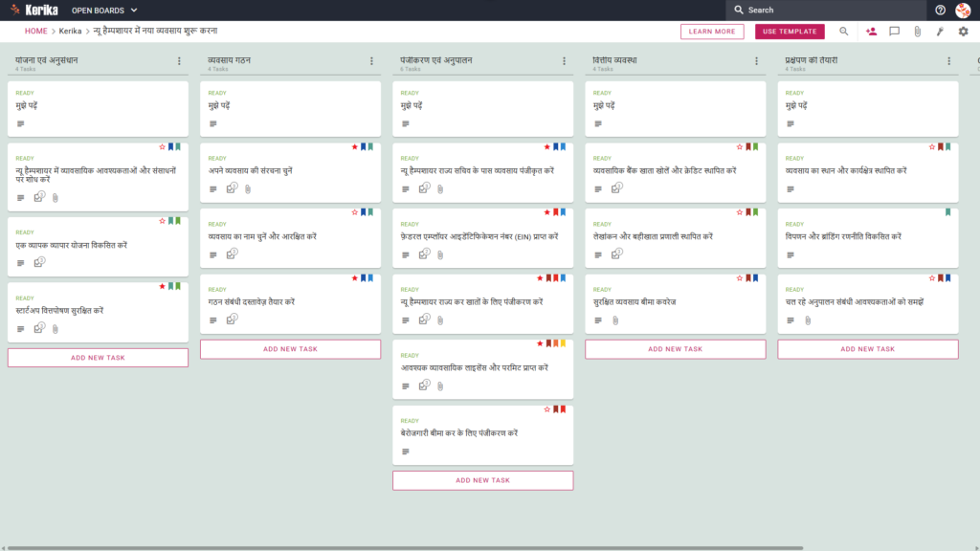This screenshot has height=551, width=980.
Task: Toggle star on स्टार्टअप वित्तपोषण सुरक्षित करें card
Action: [x=162, y=286]
